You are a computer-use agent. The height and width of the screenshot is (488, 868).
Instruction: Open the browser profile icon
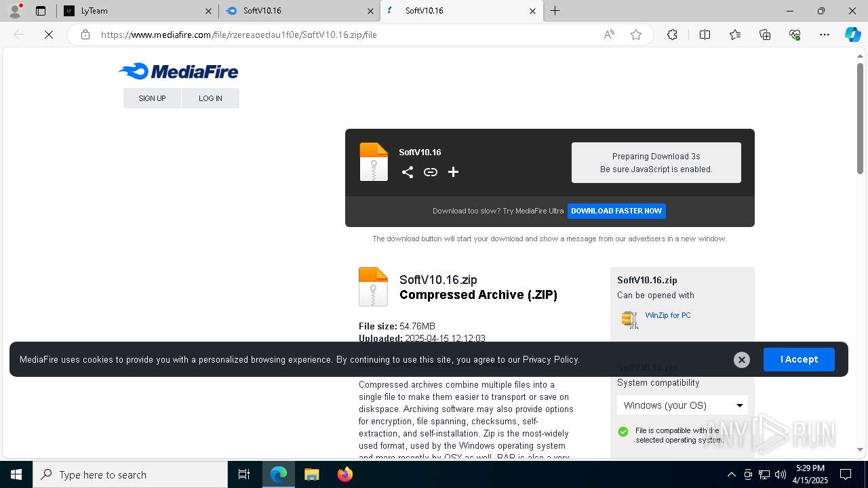(15, 11)
